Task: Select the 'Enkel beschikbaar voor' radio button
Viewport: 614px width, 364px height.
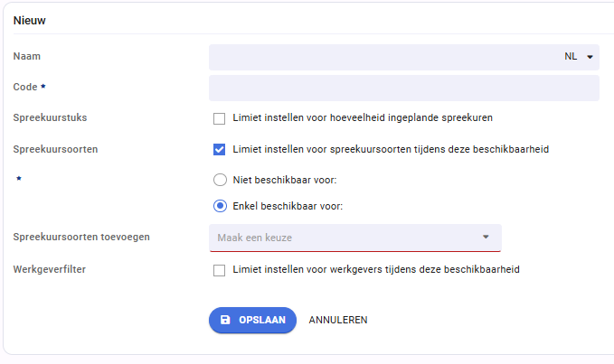Action: tap(220, 206)
